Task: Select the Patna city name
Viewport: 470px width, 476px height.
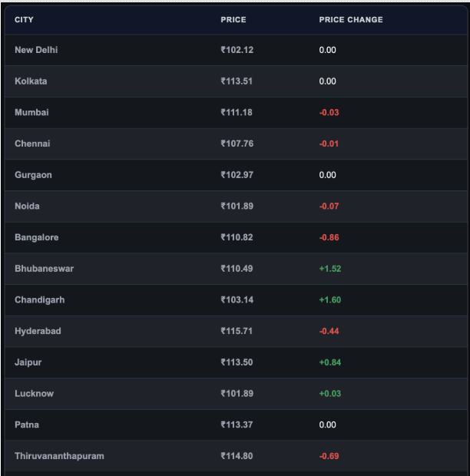Action: coord(27,425)
